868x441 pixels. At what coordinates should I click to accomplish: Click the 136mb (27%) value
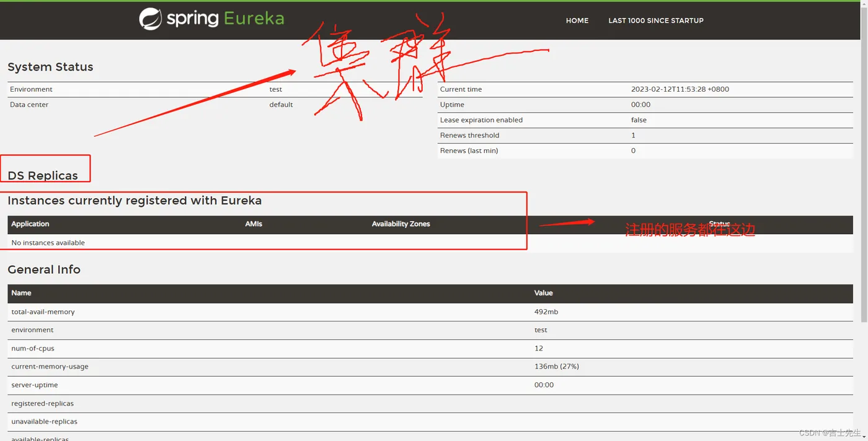tap(557, 367)
